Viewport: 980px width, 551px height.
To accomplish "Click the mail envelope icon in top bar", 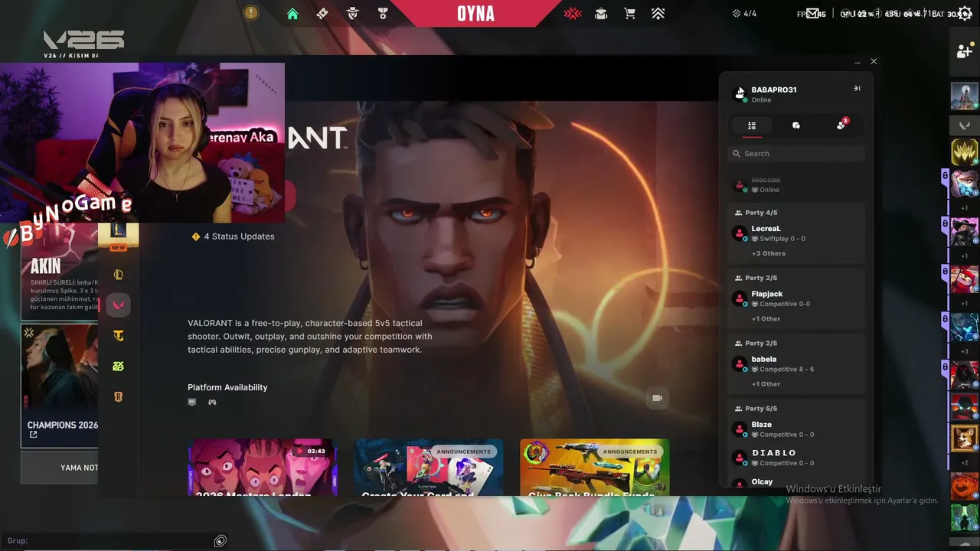I will (x=812, y=13).
